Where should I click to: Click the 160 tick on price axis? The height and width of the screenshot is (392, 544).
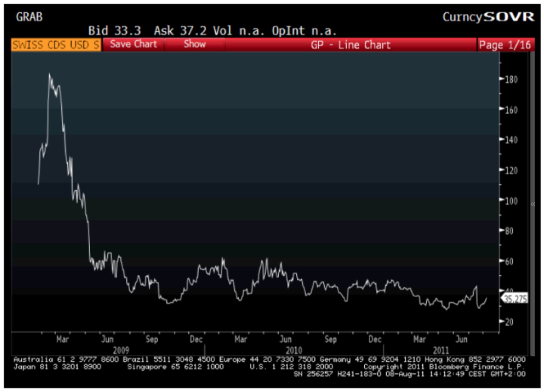coord(511,110)
